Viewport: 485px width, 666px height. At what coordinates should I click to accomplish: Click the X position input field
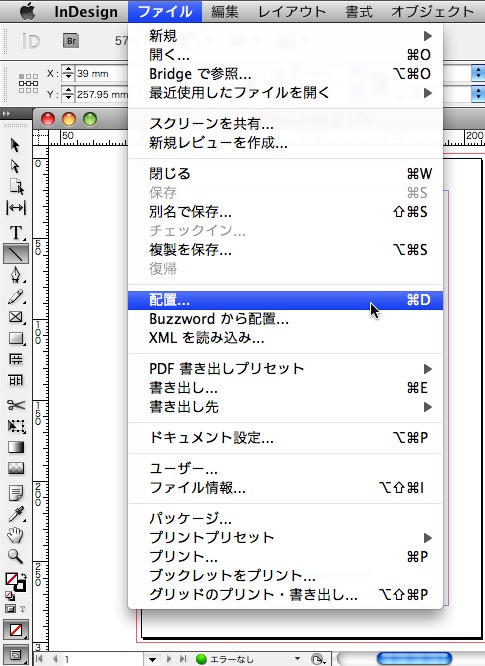pos(102,73)
